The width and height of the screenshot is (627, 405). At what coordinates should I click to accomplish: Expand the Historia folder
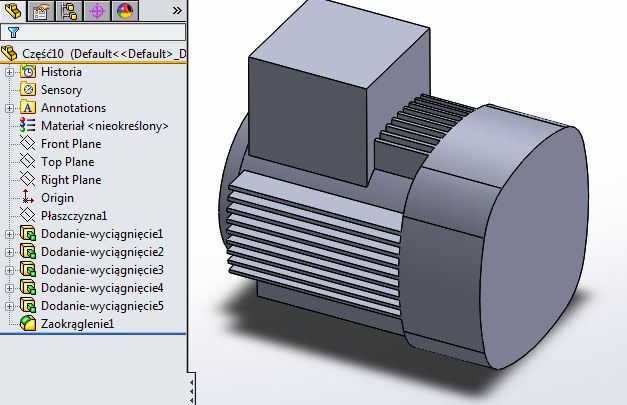(9, 72)
